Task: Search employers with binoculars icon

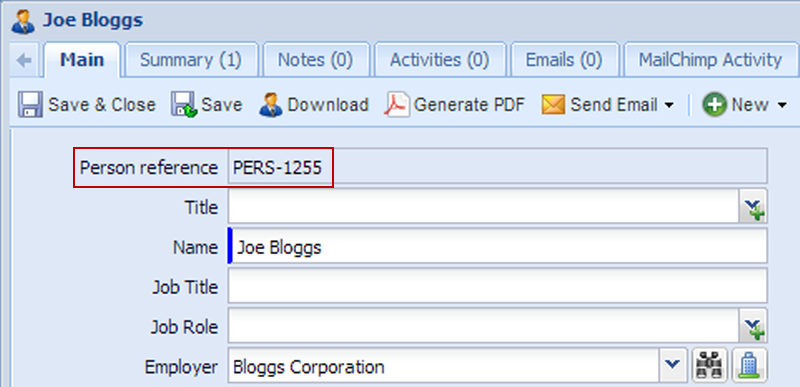Action: coord(710,365)
